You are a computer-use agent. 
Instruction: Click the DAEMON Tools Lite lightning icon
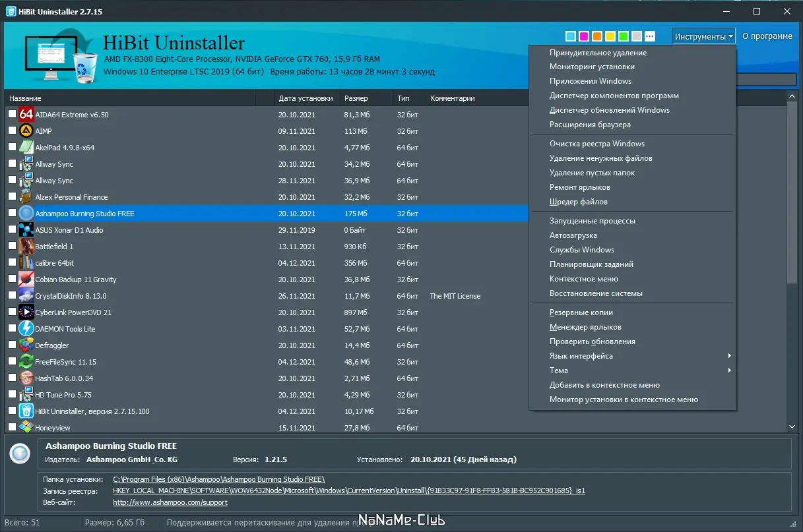[26, 328]
